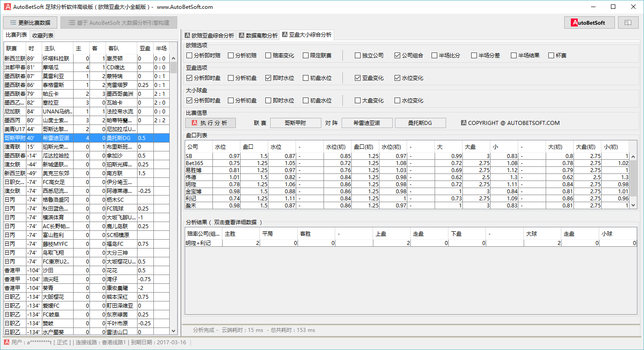Click the 连接线路 香港线路1 status text
The height and width of the screenshot is (350, 644).
101,342
